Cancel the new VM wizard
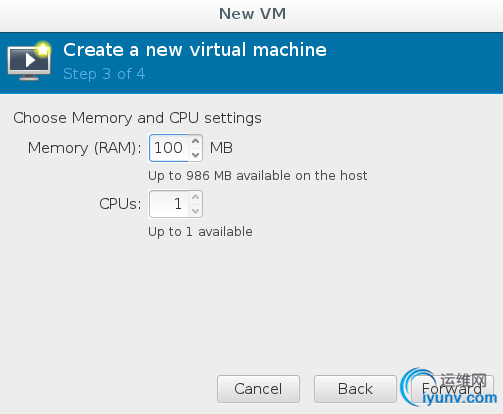Screen dimensions: 503x414 (258, 389)
